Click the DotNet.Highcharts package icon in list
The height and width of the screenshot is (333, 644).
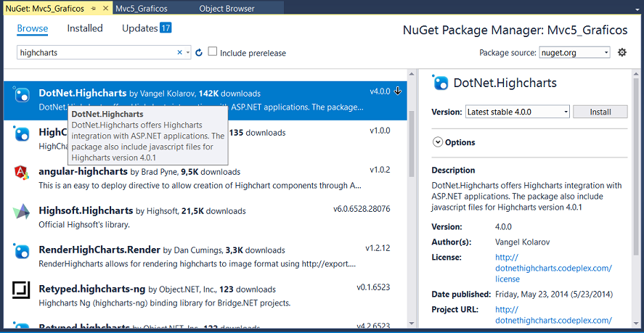point(21,95)
